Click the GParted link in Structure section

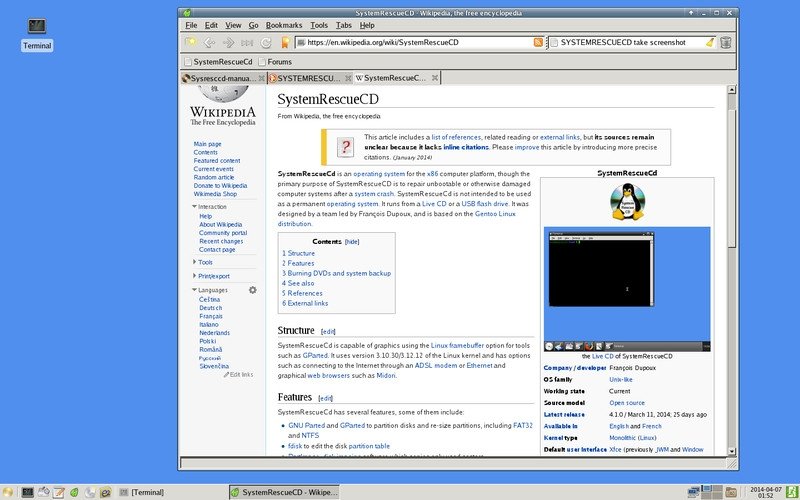click(315, 356)
